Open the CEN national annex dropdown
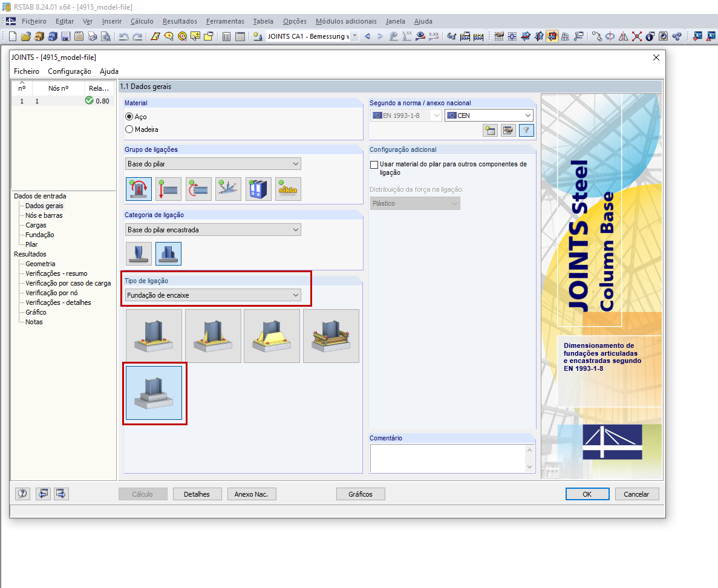The width and height of the screenshot is (718, 588). pos(489,116)
